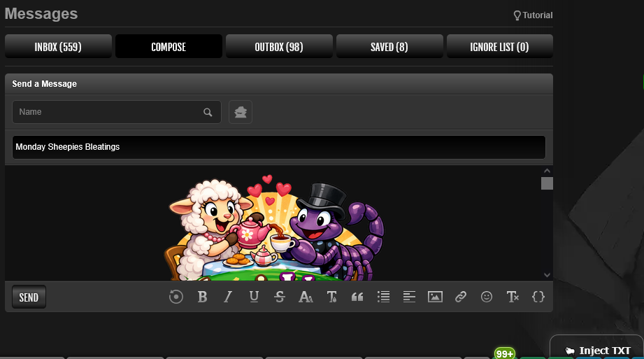Toggle underline text style
Viewport: 644px width, 359px height.
tap(254, 297)
